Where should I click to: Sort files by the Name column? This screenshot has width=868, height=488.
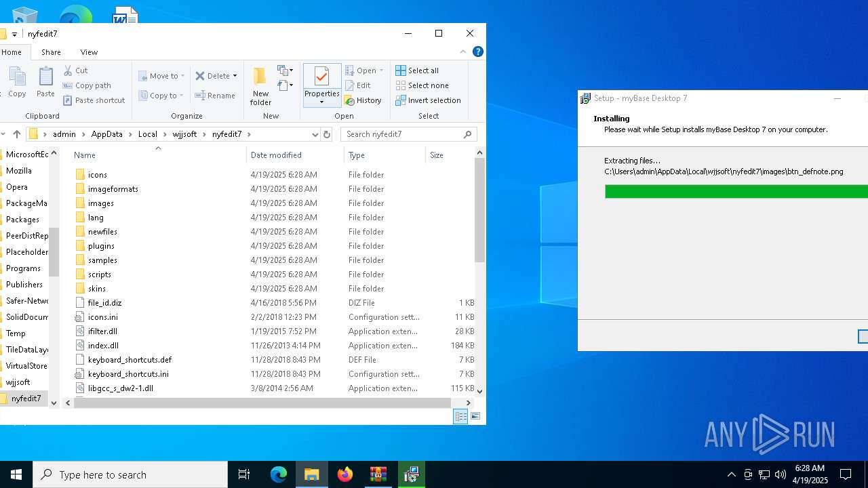[x=157, y=155]
